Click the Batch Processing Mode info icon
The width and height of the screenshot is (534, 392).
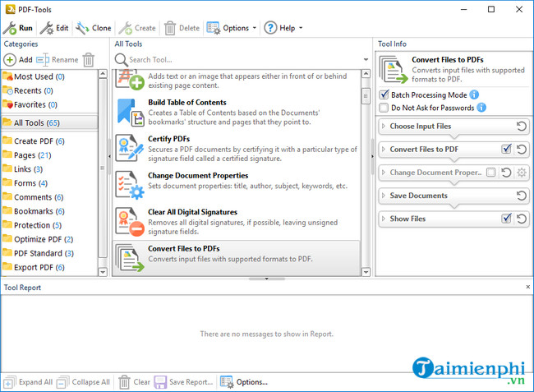pyautogui.click(x=474, y=95)
